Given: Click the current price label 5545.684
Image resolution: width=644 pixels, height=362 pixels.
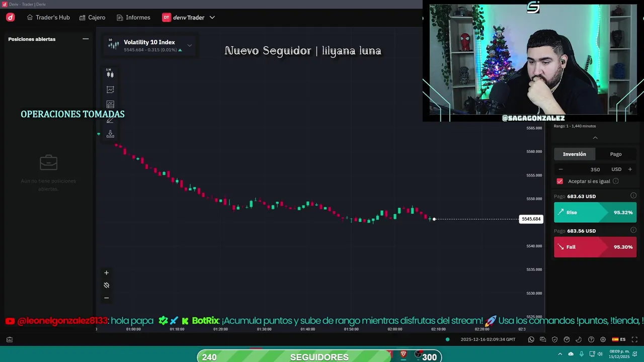Looking at the screenshot, I should click(531, 219).
